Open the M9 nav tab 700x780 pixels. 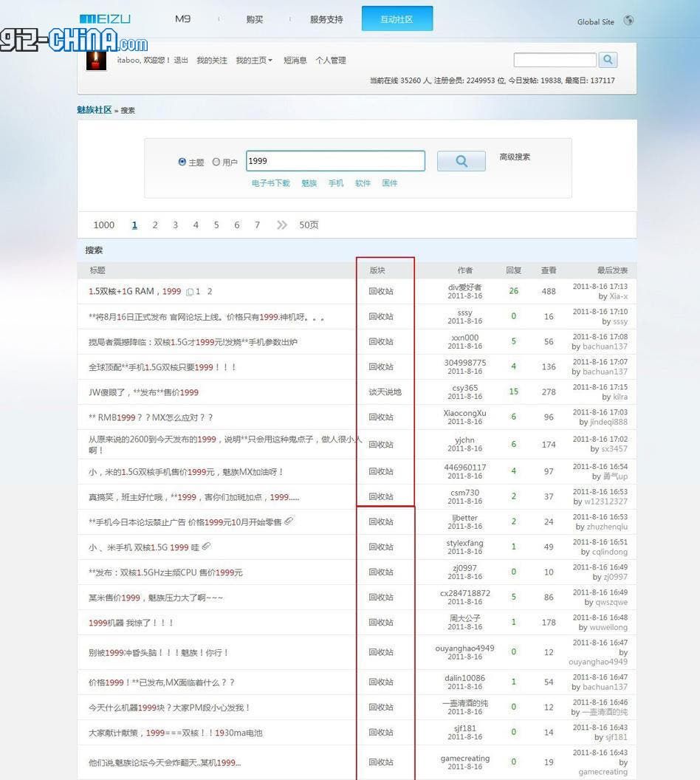click(182, 19)
